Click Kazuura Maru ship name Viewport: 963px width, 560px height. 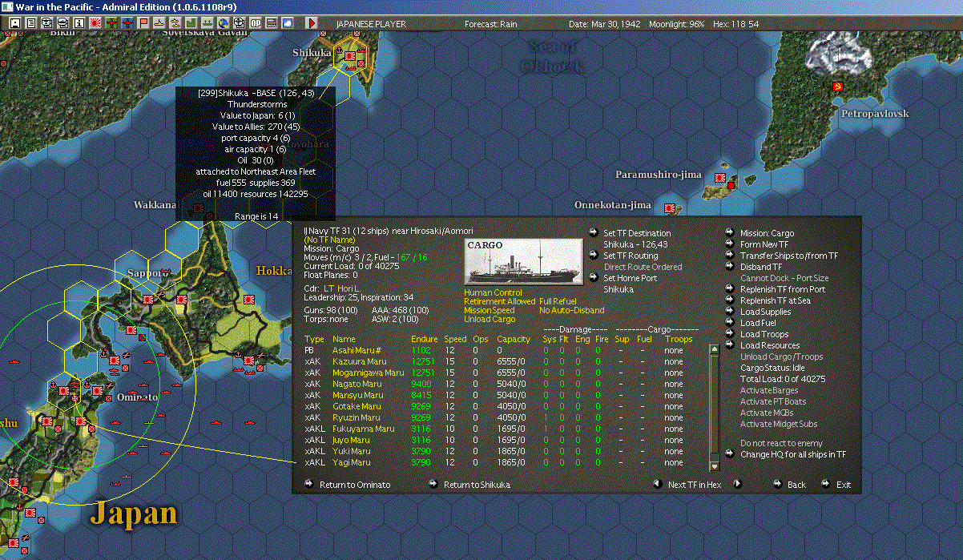359,361
